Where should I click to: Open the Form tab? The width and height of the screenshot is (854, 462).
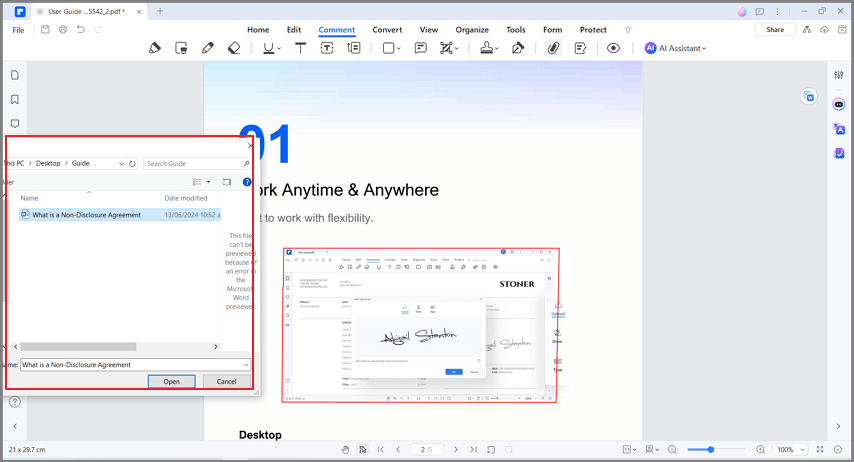pos(552,30)
